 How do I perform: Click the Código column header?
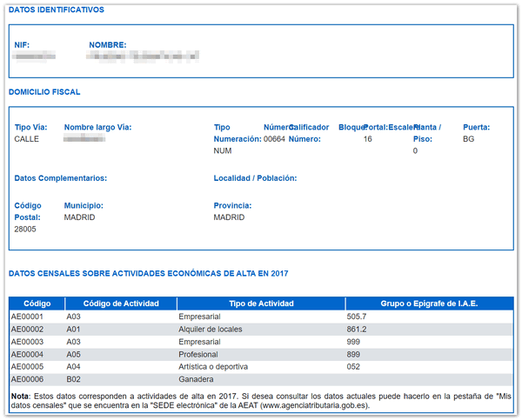pos(37,303)
